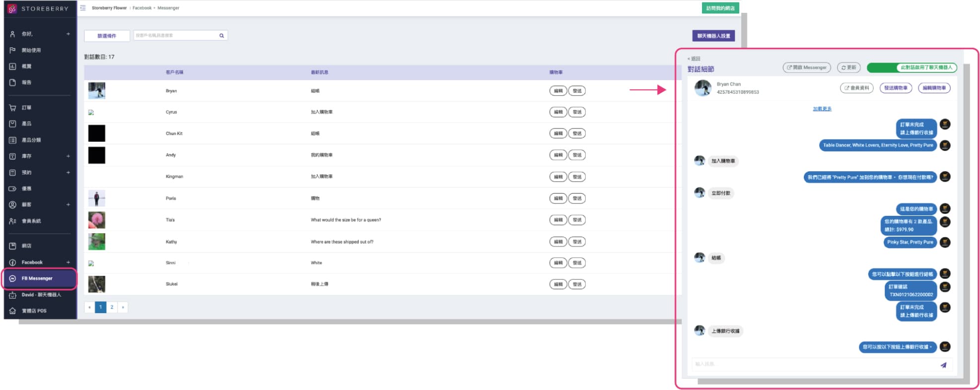Click the 'Chun Kit' customer name

[174, 133]
